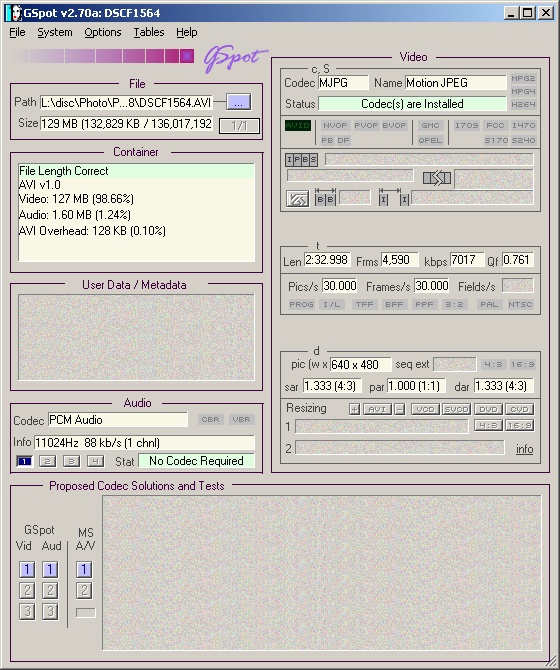Image resolution: width=560 pixels, height=670 pixels.
Task: Toggle the PPF indicator
Action: (x=424, y=305)
